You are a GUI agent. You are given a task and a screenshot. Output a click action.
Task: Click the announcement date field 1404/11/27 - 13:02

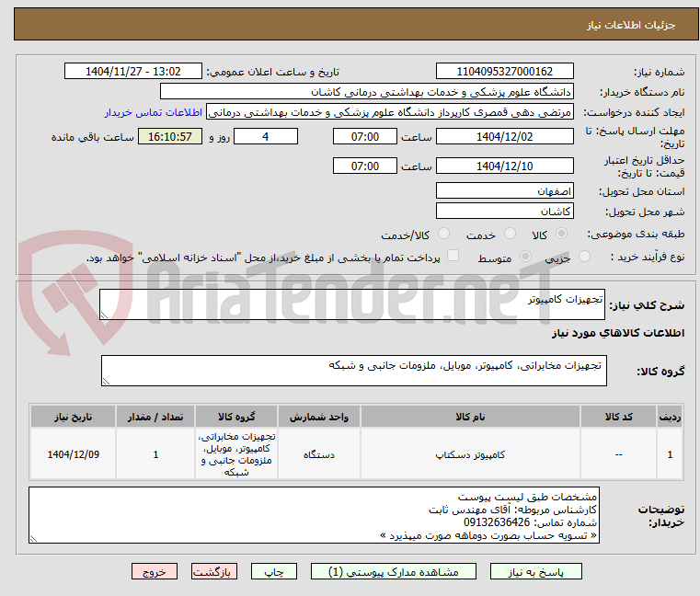pos(133,72)
